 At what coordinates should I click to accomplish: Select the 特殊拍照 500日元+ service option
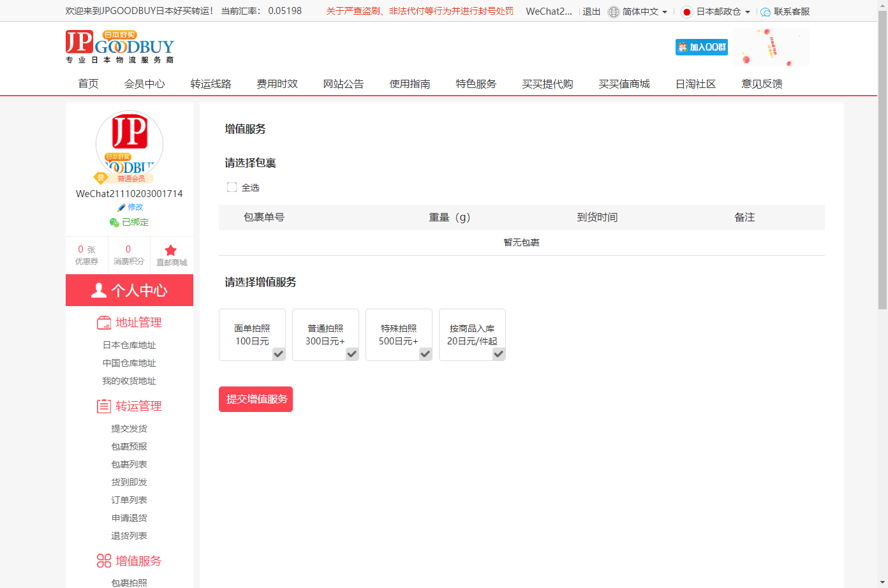click(x=399, y=335)
